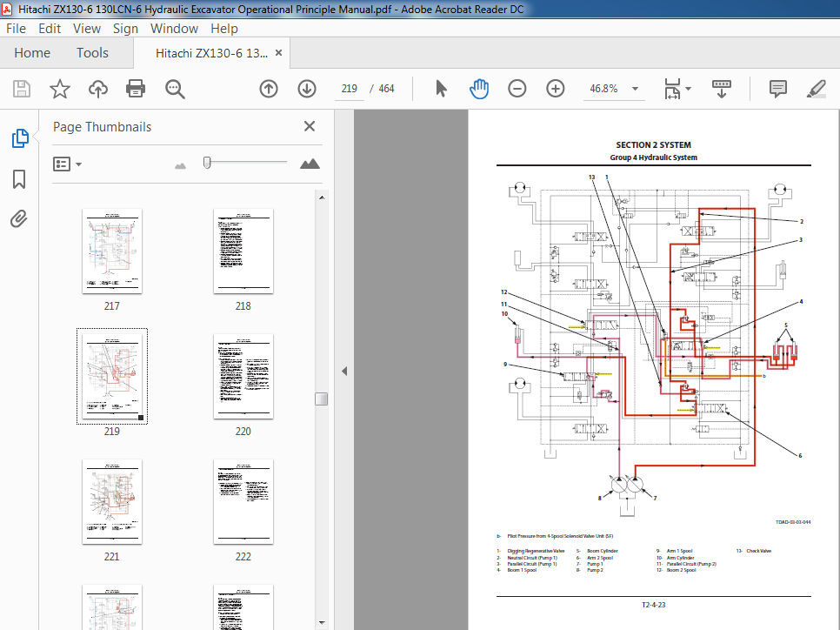Screen dimensions: 840x630
Task: Open the Attachments paperclip panel
Action: pos(19,218)
